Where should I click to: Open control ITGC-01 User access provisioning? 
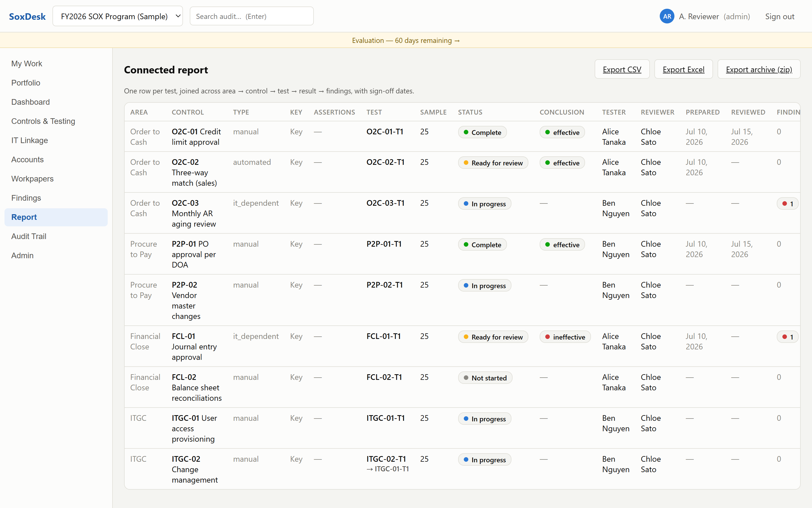194,428
